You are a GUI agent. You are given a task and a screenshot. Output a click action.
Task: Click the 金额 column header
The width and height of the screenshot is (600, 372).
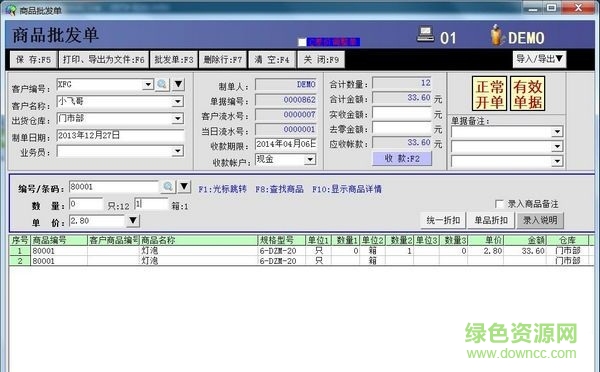coord(525,240)
